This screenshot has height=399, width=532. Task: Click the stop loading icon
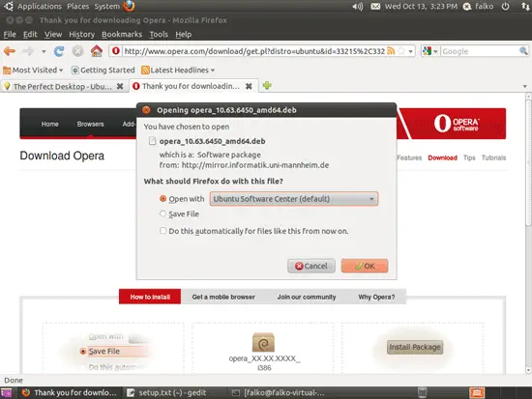pos(77,51)
